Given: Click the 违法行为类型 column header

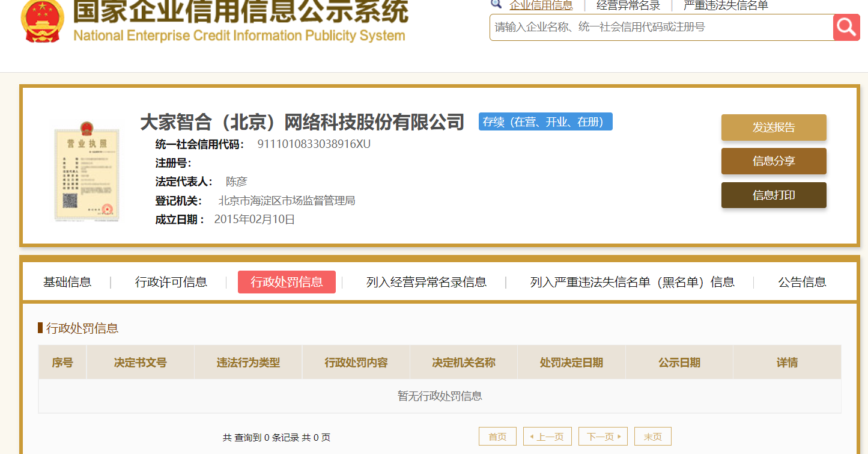Looking at the screenshot, I should pyautogui.click(x=248, y=363).
